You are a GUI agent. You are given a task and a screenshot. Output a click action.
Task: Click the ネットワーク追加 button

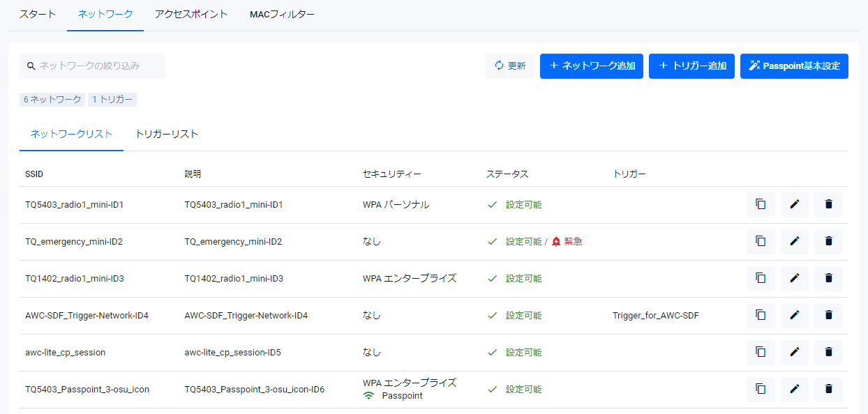(591, 66)
